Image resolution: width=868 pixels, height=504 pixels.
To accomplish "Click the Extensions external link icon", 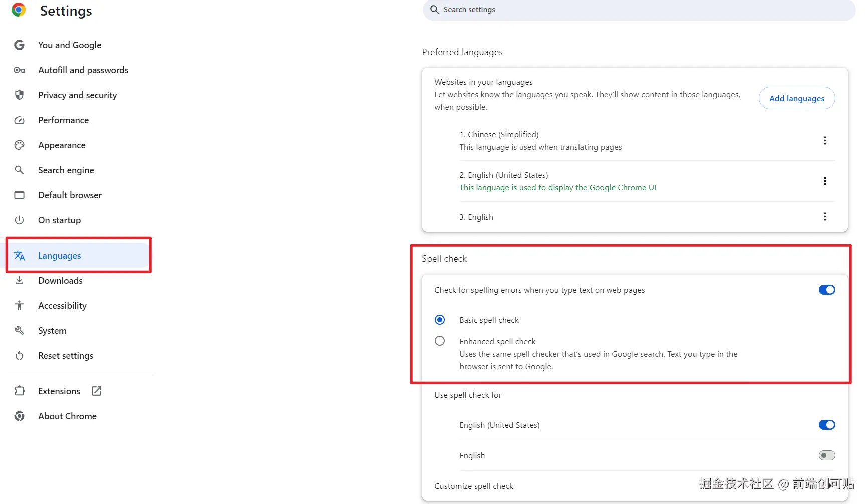I will click(97, 391).
